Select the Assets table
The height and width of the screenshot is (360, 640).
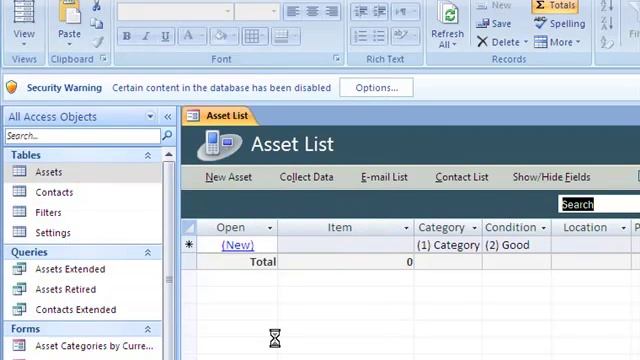83,172
